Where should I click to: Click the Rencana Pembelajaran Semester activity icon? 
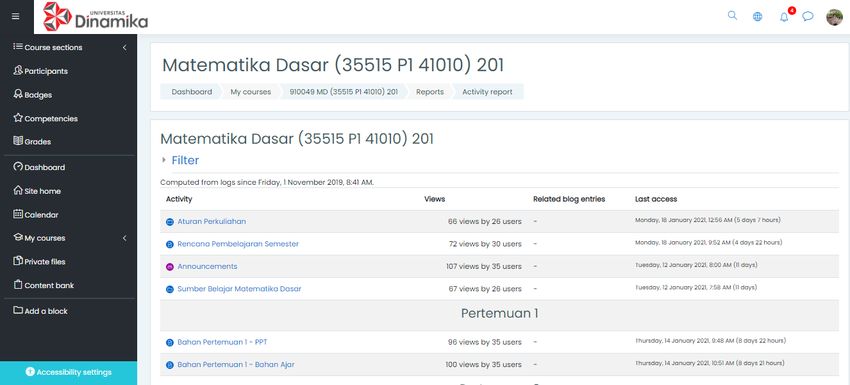click(170, 245)
